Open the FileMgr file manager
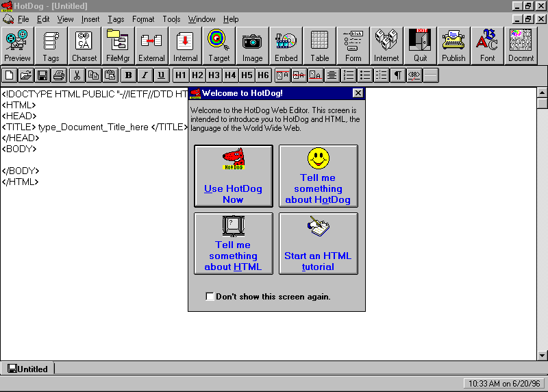This screenshot has height=392, width=548. [118, 46]
